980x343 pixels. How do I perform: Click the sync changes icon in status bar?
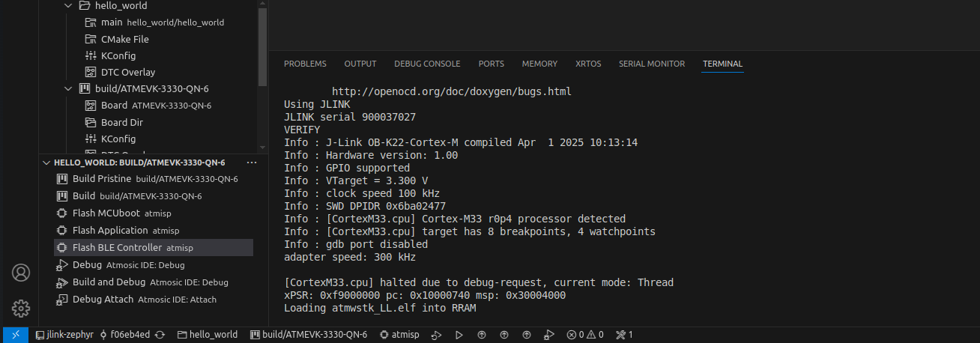click(160, 335)
